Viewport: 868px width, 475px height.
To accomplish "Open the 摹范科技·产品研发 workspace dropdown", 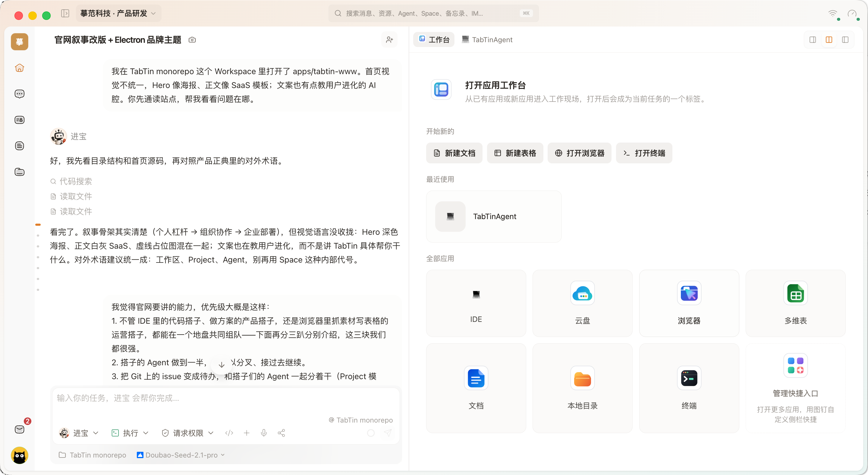I will tap(118, 14).
